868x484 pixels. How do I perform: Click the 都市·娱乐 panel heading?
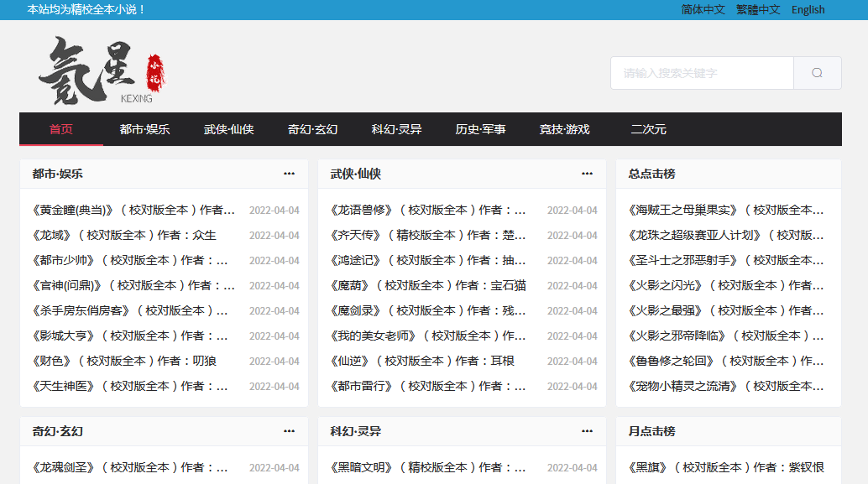[x=57, y=174]
